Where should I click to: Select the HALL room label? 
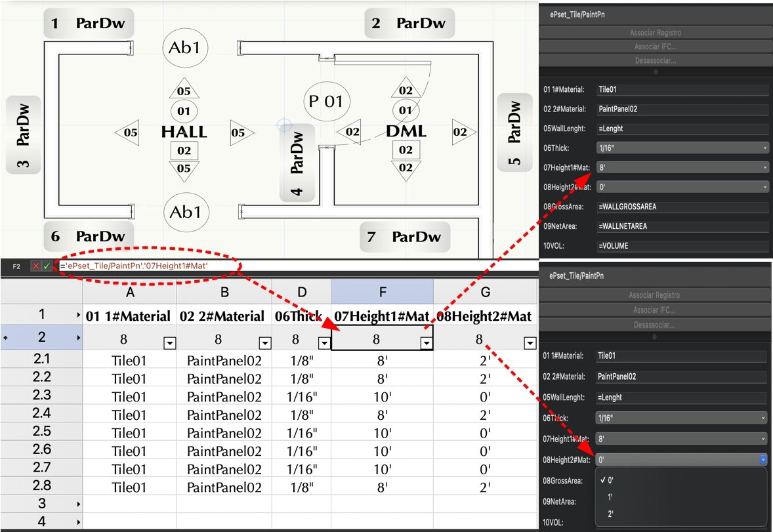pos(184,132)
